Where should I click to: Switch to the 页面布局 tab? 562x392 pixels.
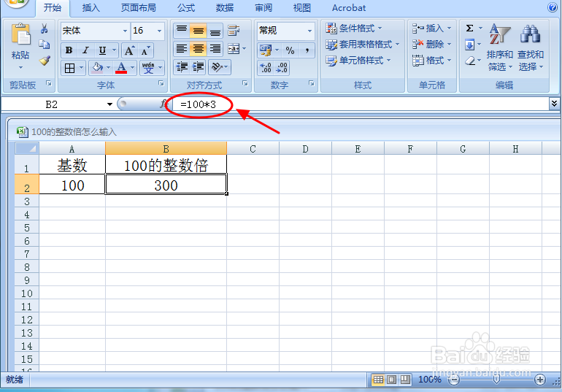pos(139,7)
